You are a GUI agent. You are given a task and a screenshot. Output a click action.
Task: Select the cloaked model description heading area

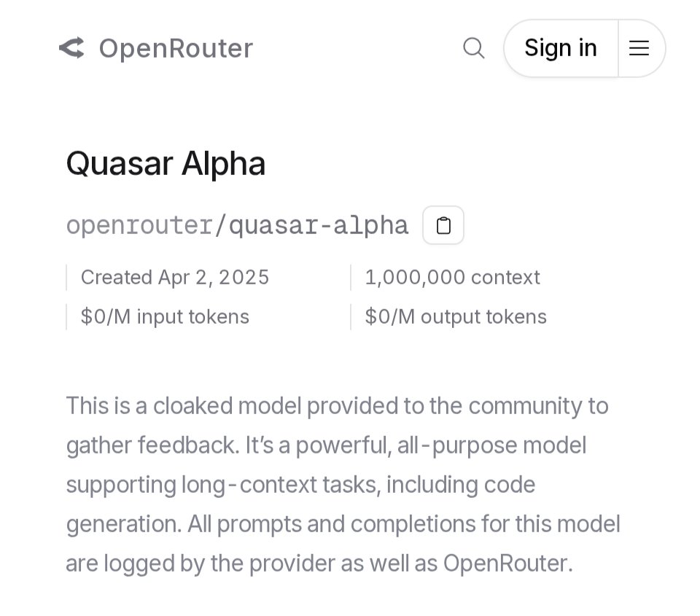tap(337, 406)
